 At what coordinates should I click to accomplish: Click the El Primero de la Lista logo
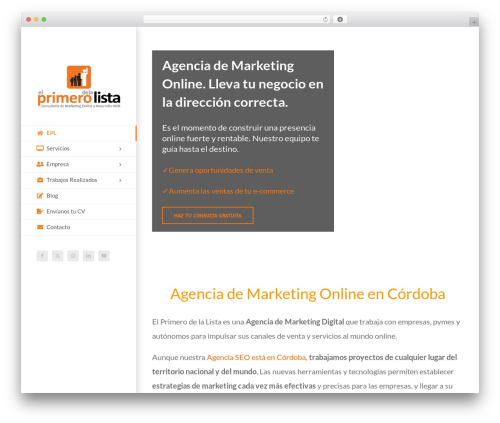[79, 87]
